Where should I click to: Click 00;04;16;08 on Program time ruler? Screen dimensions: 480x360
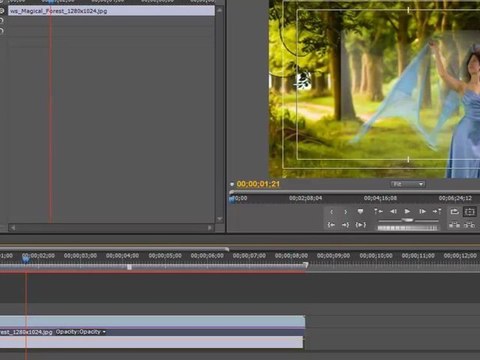pyautogui.click(x=380, y=198)
